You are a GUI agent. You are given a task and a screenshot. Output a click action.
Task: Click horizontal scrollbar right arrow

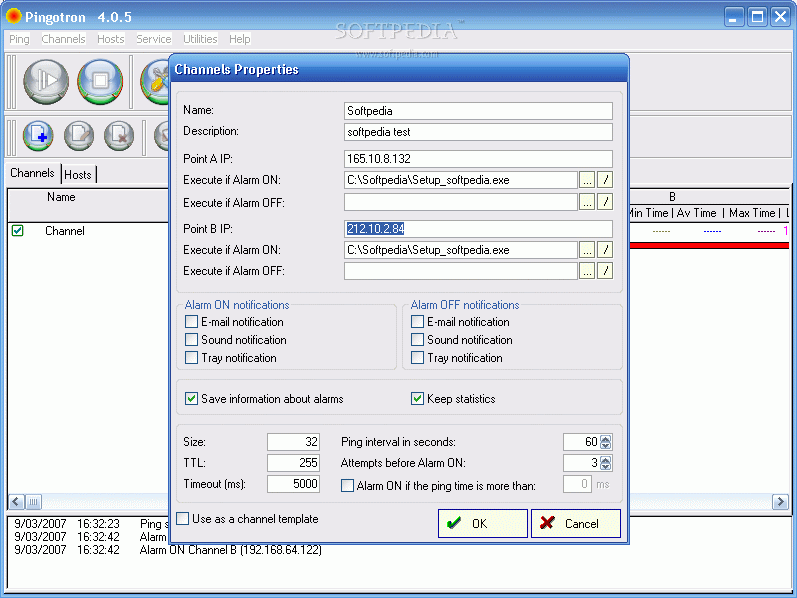point(780,502)
